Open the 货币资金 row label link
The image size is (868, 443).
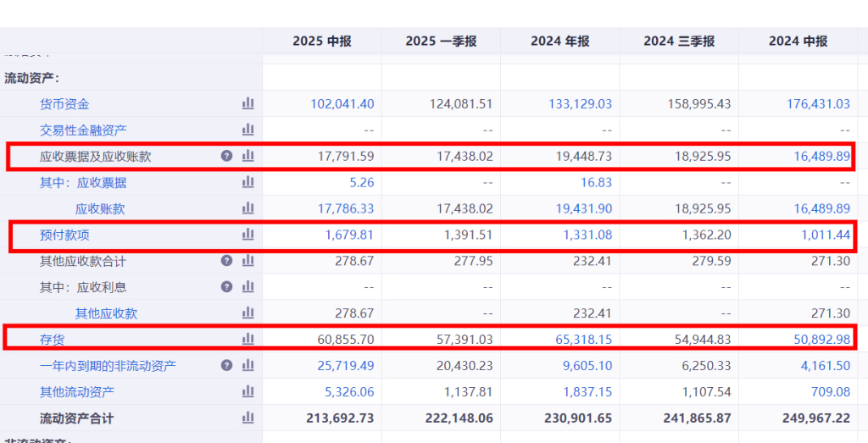[64, 104]
